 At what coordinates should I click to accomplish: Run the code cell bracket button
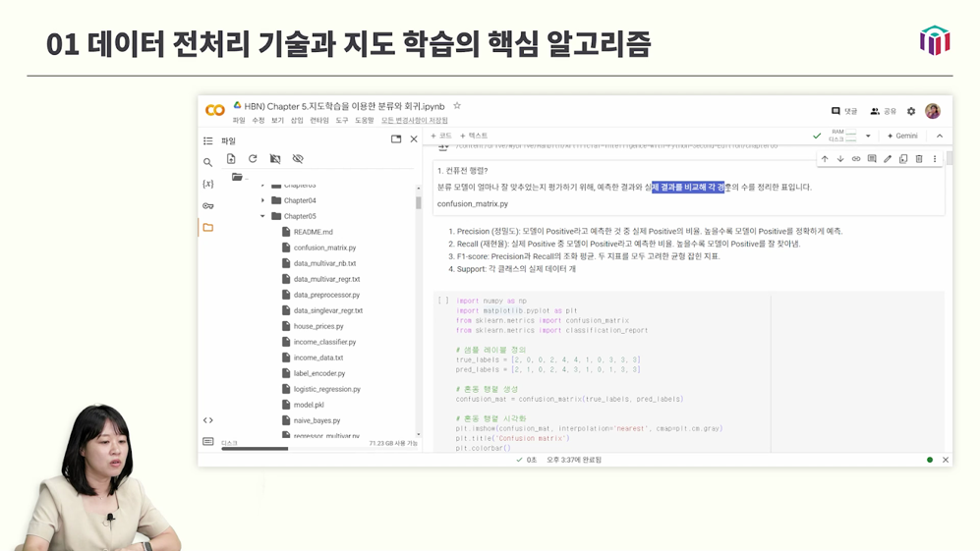tap(443, 301)
